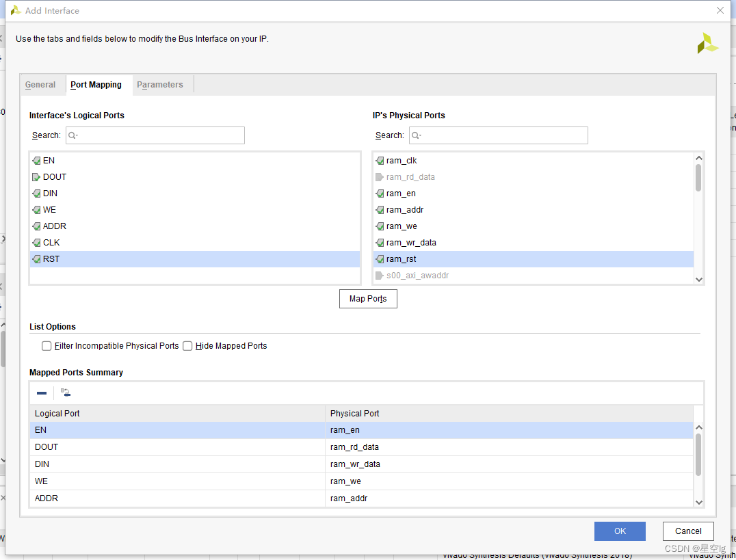Switch to the General tab
This screenshot has width=736, height=560.
[40, 85]
